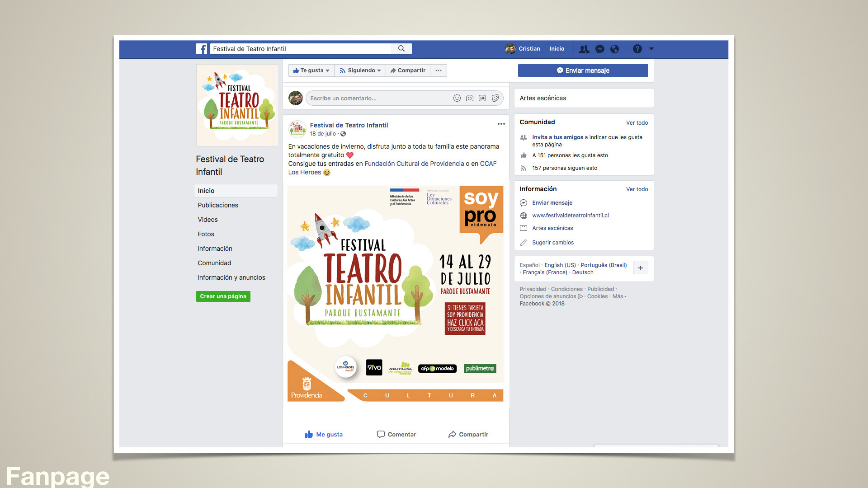
Task: Select Publicaciones in the left menu
Action: 217,205
